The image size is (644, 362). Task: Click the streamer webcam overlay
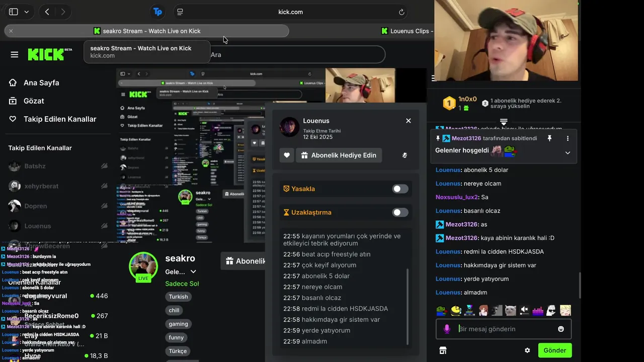point(506,40)
